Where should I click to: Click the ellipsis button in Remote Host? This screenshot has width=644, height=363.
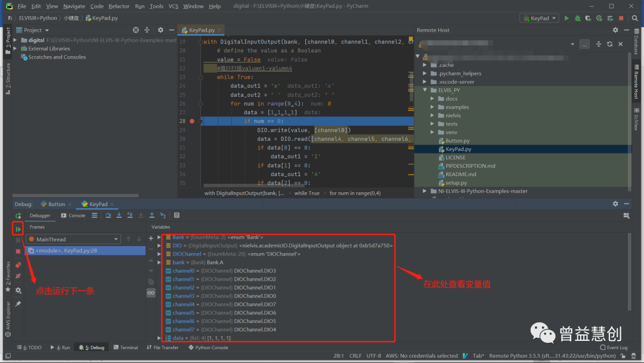[x=584, y=44]
